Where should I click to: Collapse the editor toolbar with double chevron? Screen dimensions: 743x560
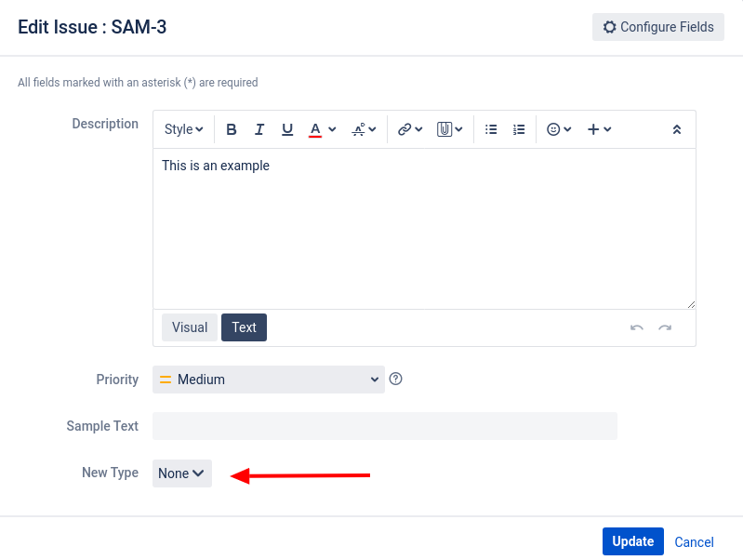(677, 129)
